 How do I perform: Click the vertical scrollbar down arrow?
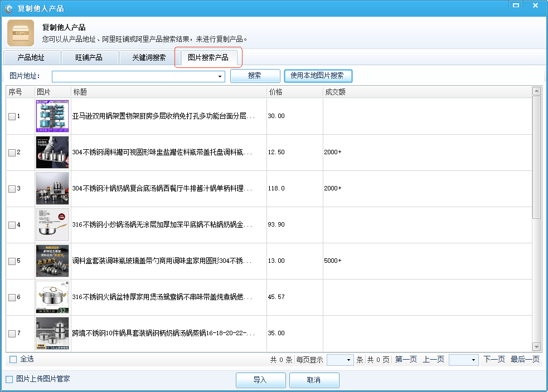point(536,346)
